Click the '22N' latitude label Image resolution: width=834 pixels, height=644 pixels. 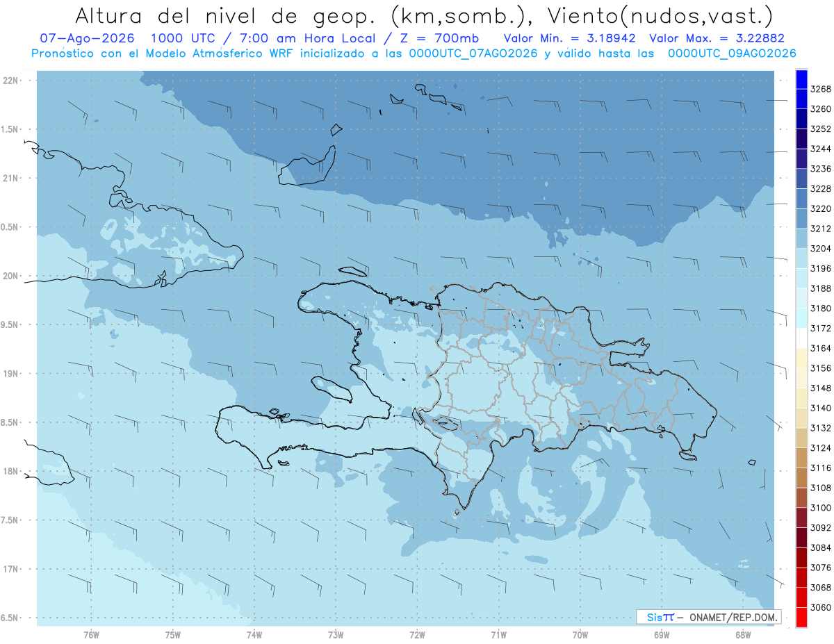pyautogui.click(x=11, y=80)
